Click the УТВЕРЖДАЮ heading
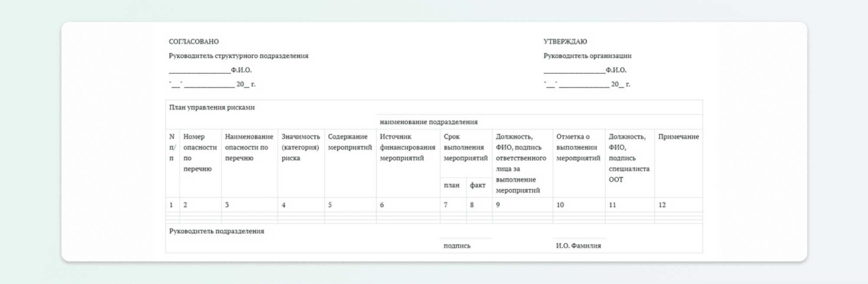The height and width of the screenshot is (284, 868). coord(565,42)
